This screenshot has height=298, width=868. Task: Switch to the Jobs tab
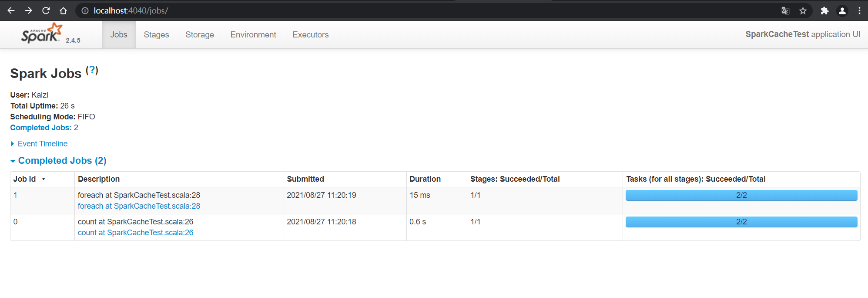pos(119,34)
